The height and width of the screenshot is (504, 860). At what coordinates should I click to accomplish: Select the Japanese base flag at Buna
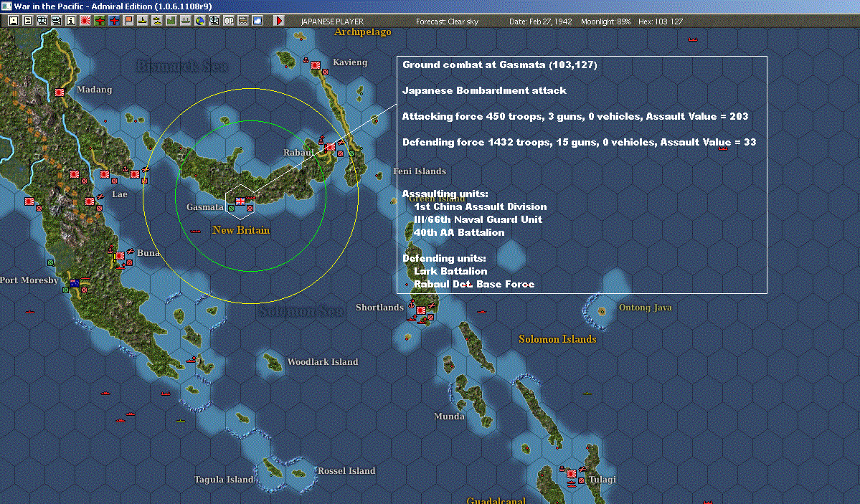point(120,256)
